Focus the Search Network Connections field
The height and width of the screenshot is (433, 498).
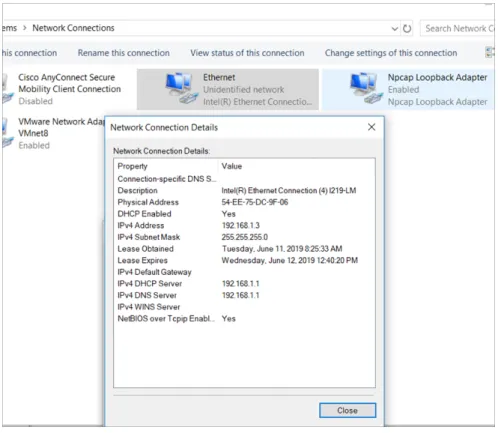click(457, 29)
